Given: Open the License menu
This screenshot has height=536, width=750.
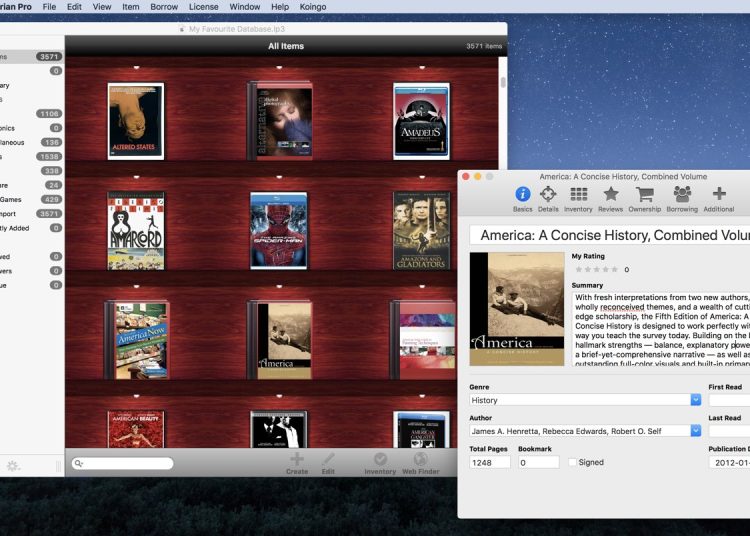Looking at the screenshot, I should tap(203, 7).
